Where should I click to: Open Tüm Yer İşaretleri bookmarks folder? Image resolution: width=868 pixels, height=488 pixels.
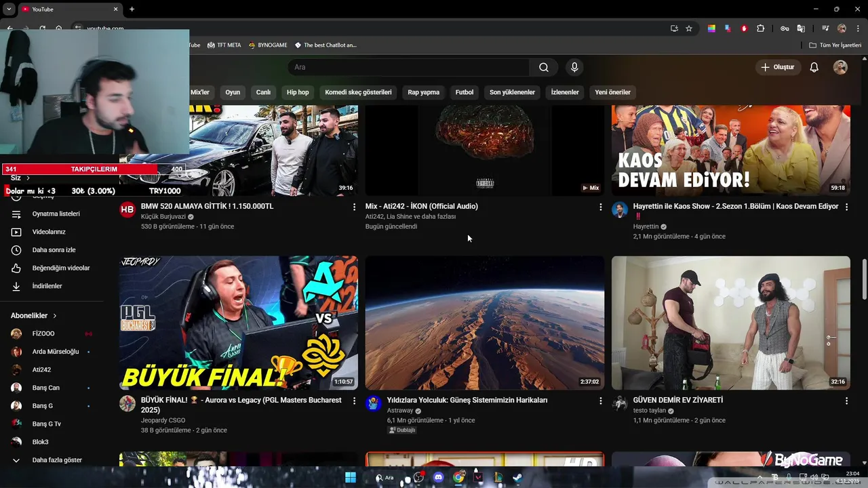(x=835, y=45)
